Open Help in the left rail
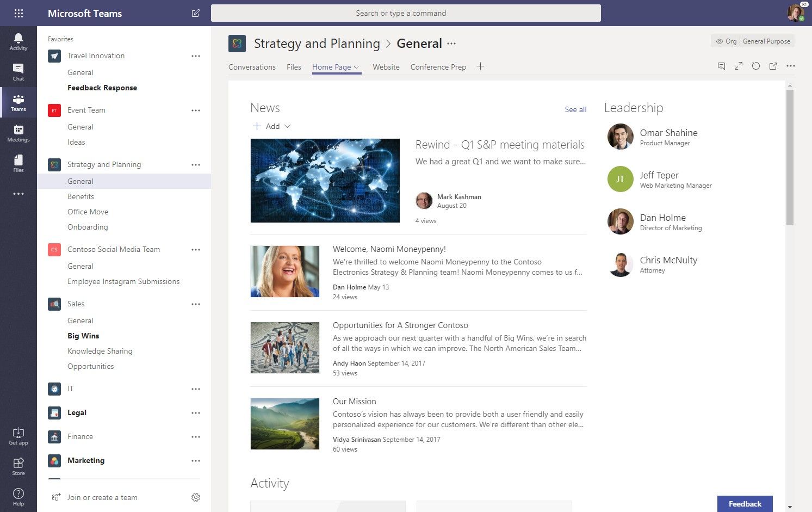Screen dimensions: 812x512 [18, 497]
